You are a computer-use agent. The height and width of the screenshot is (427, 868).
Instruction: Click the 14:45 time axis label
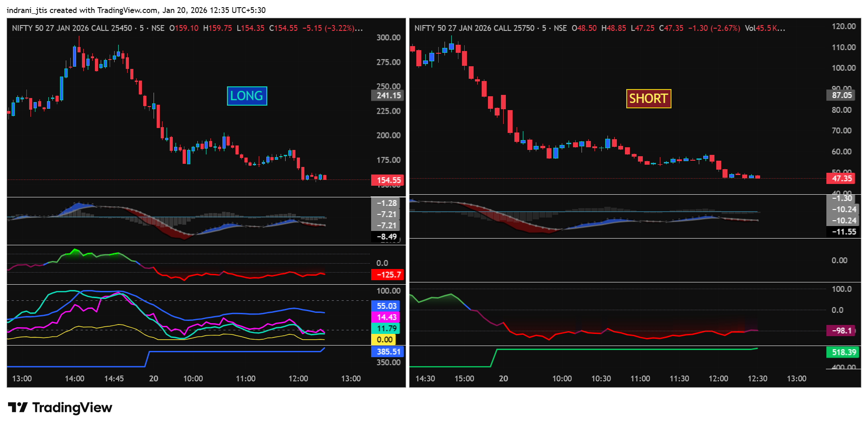114,378
